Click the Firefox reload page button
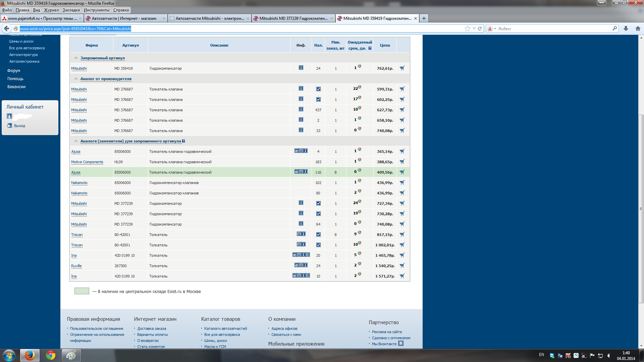Image resolution: width=644 pixels, height=362 pixels. (x=480, y=28)
